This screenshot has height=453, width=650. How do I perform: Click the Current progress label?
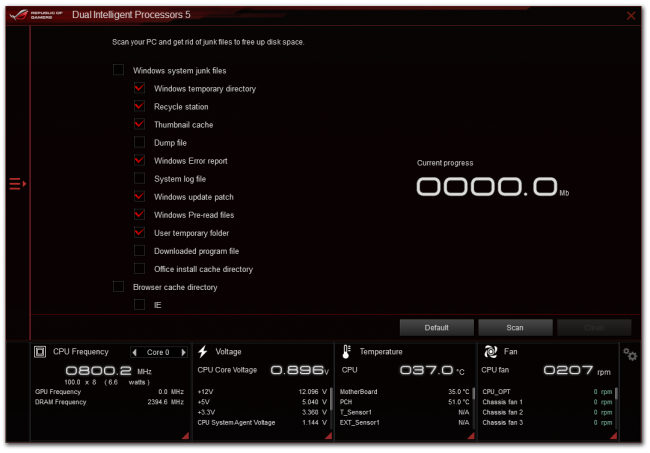[x=445, y=163]
